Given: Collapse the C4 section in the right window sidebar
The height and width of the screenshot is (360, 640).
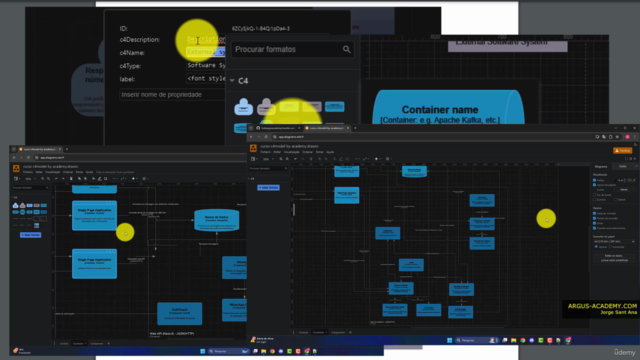Looking at the screenshot, I should 251,179.
